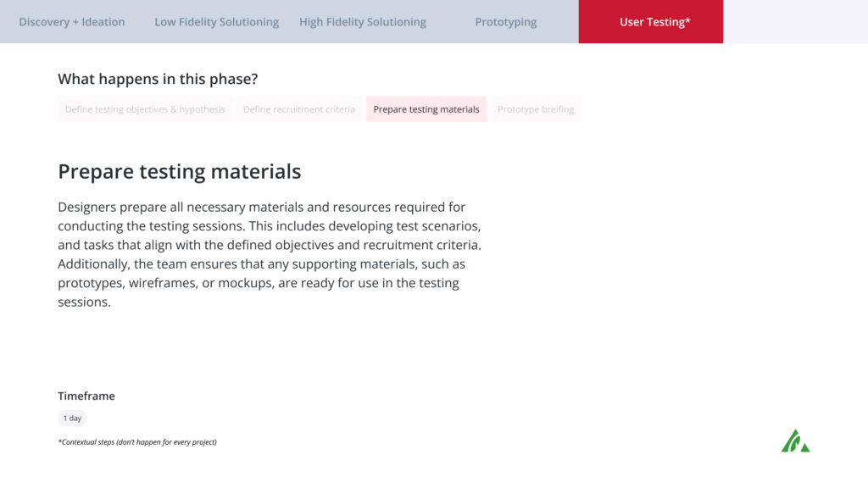Image resolution: width=868 pixels, height=488 pixels.
Task: Select the Prototyping phase tab
Action: [x=505, y=21]
